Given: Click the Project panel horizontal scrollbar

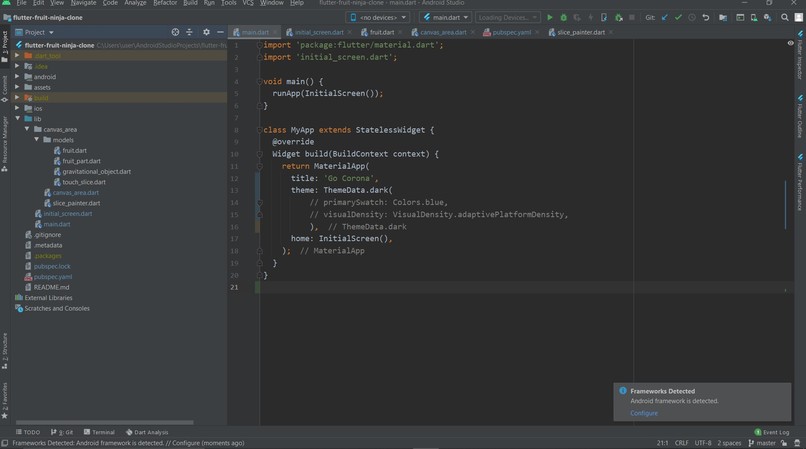Looking at the screenshot, I should coord(104,422).
